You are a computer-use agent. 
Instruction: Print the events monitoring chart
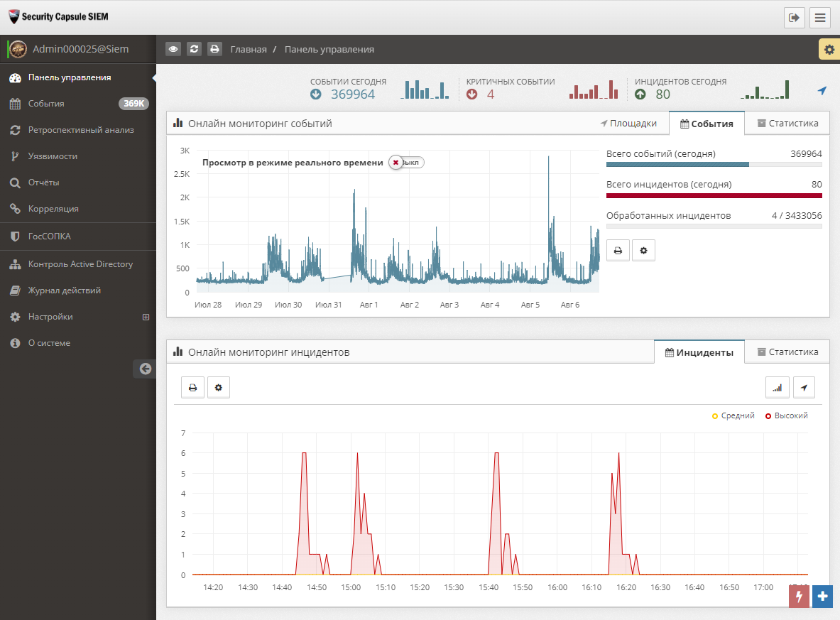coord(618,250)
